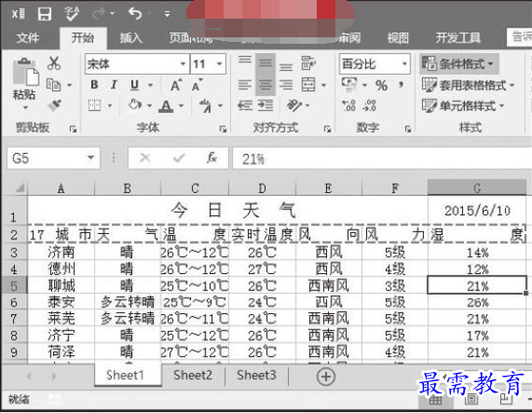Click the Cut scissors icon

pos(54,63)
